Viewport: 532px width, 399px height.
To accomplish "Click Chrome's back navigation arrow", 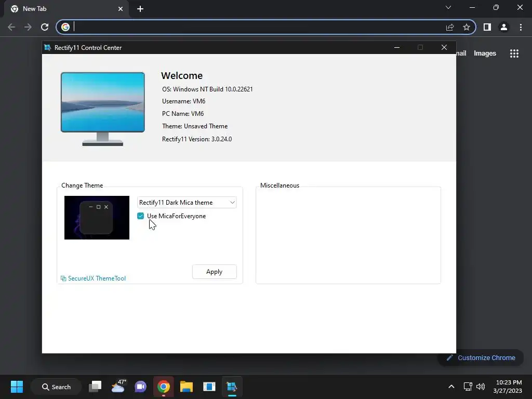I will tap(11, 27).
